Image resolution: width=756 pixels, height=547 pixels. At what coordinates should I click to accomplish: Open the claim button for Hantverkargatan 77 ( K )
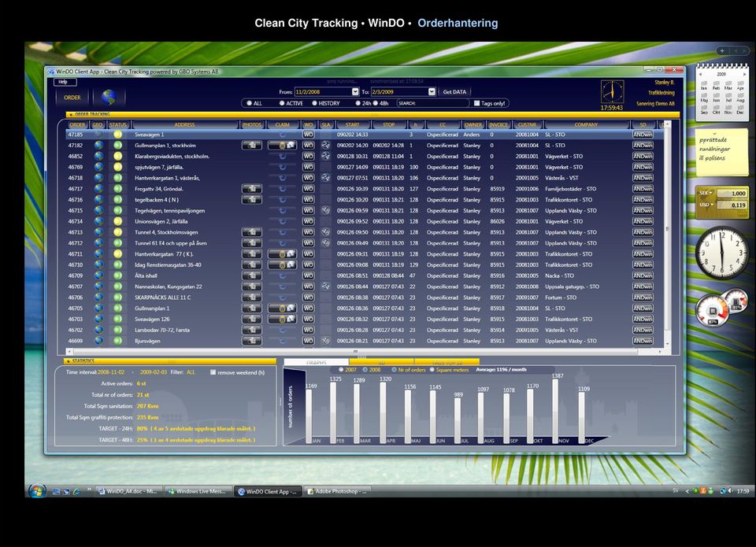[x=282, y=254]
